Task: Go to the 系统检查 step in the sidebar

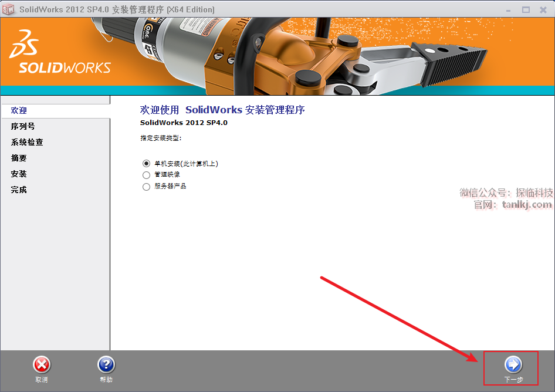Action: [x=27, y=143]
